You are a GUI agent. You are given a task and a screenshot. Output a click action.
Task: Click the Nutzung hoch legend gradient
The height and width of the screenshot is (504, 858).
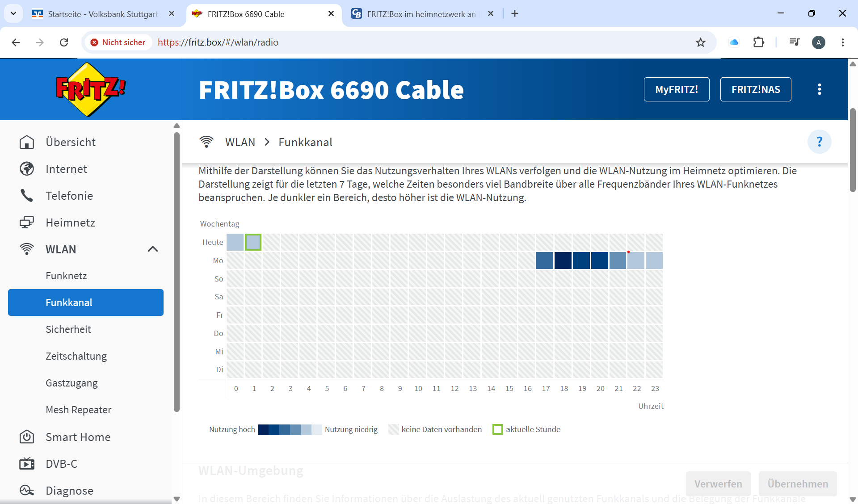click(x=290, y=429)
